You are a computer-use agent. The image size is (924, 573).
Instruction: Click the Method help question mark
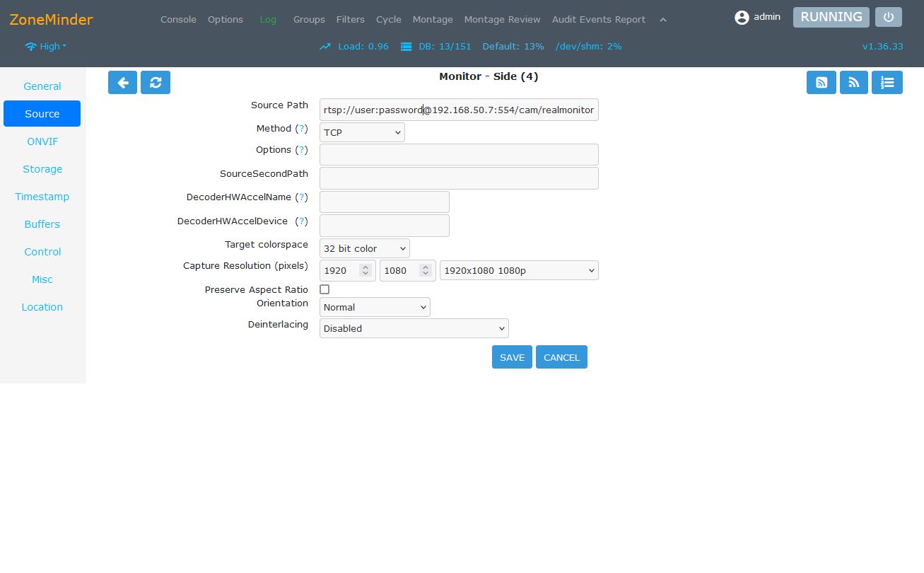[x=302, y=129]
